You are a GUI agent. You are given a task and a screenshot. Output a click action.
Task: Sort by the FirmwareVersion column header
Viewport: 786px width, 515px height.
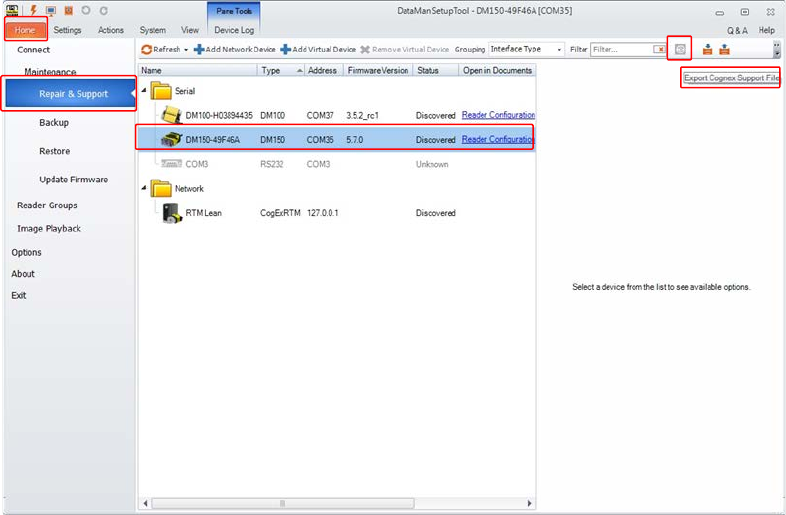point(378,70)
